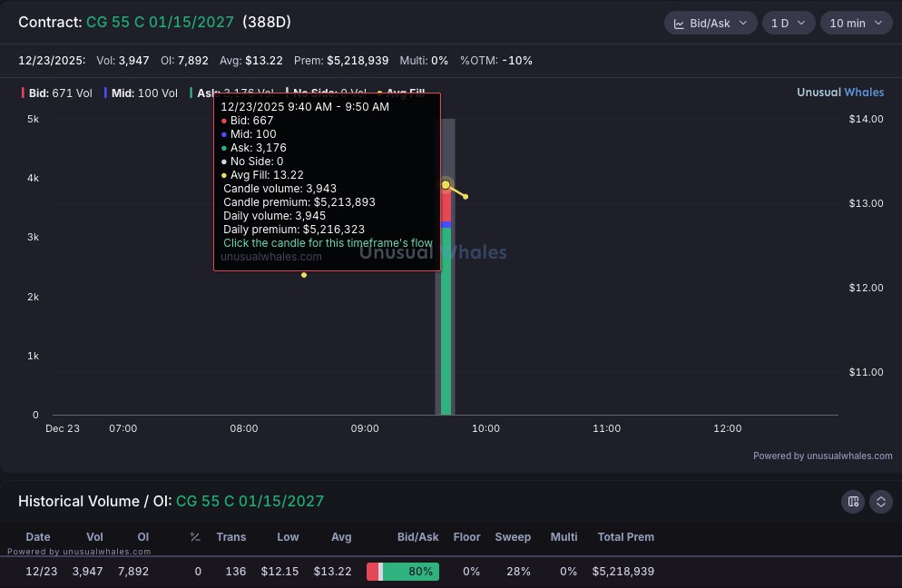Click the green ask segment of the candle
Screen dimensions: 902x588
coord(446,321)
